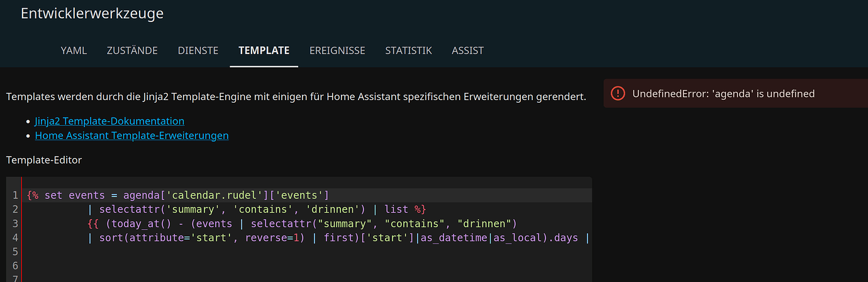Image resolution: width=868 pixels, height=282 pixels.
Task: Switch to the Assist tab
Action: [468, 50]
